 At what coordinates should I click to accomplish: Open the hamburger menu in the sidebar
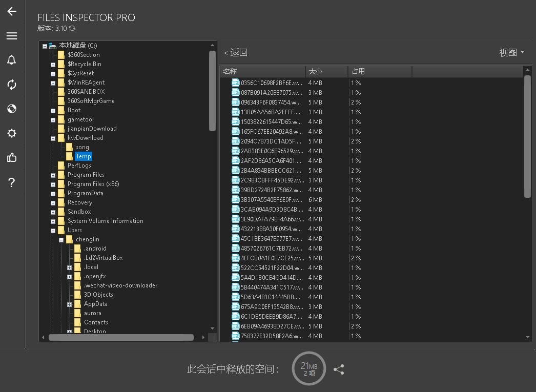(x=11, y=36)
